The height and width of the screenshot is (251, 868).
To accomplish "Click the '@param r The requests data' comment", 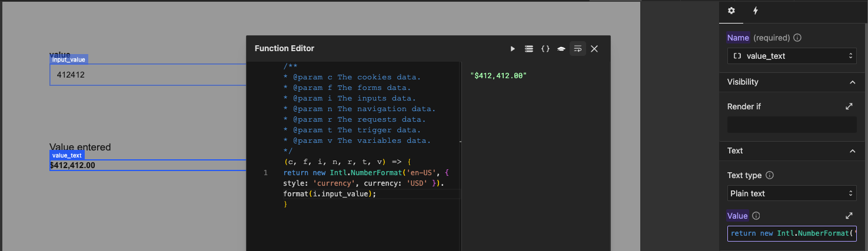I will click(354, 119).
